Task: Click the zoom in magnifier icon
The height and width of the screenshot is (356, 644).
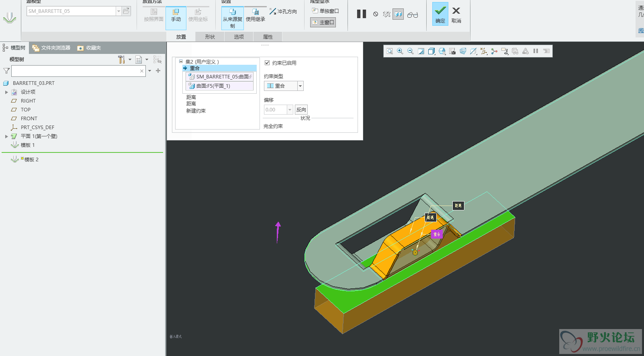Action: coord(400,51)
